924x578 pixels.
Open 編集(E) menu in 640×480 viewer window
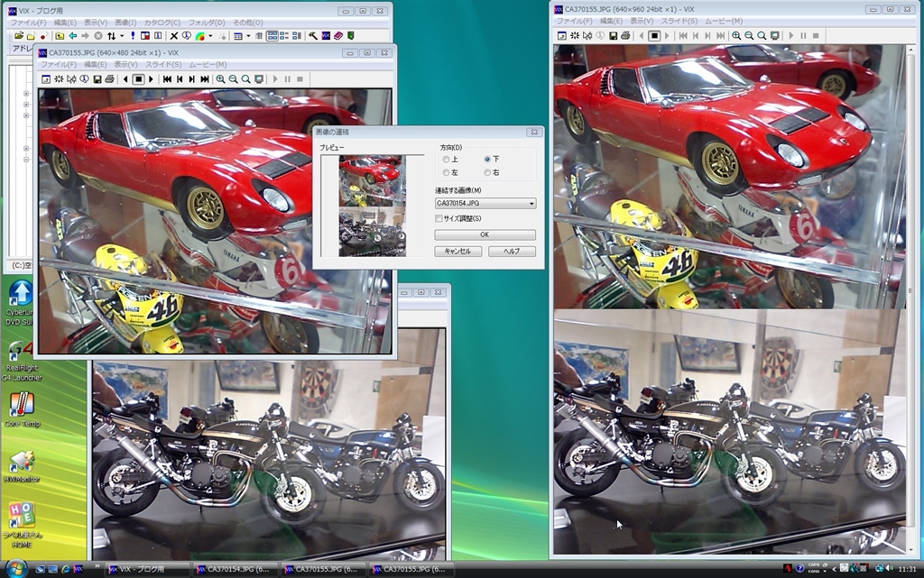coord(95,64)
